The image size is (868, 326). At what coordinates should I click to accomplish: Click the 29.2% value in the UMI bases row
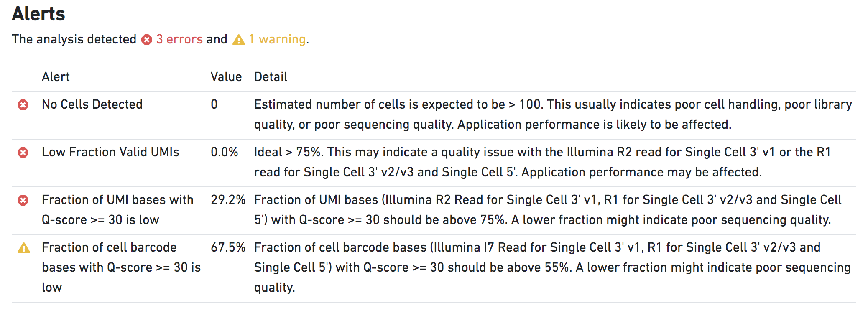pyautogui.click(x=228, y=200)
